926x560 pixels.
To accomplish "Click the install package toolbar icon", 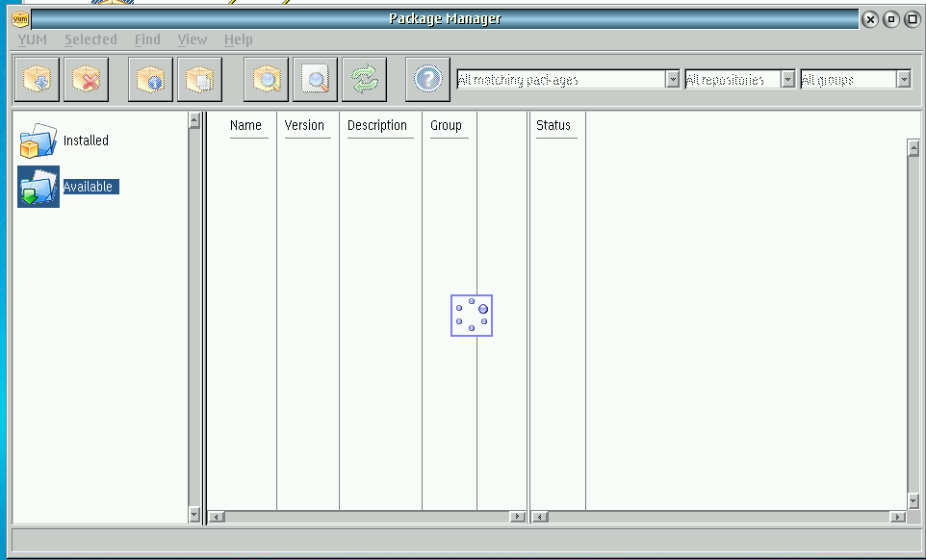I will 38,79.
